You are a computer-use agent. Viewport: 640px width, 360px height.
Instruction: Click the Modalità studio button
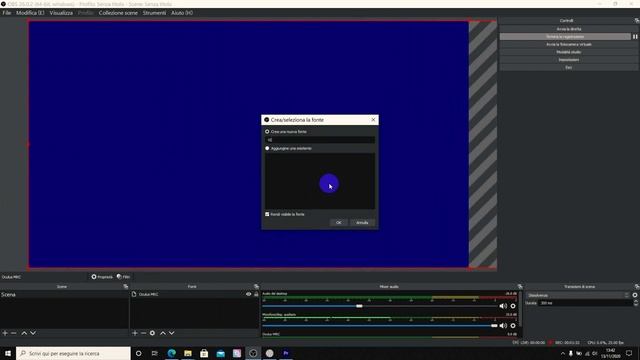coord(569,52)
